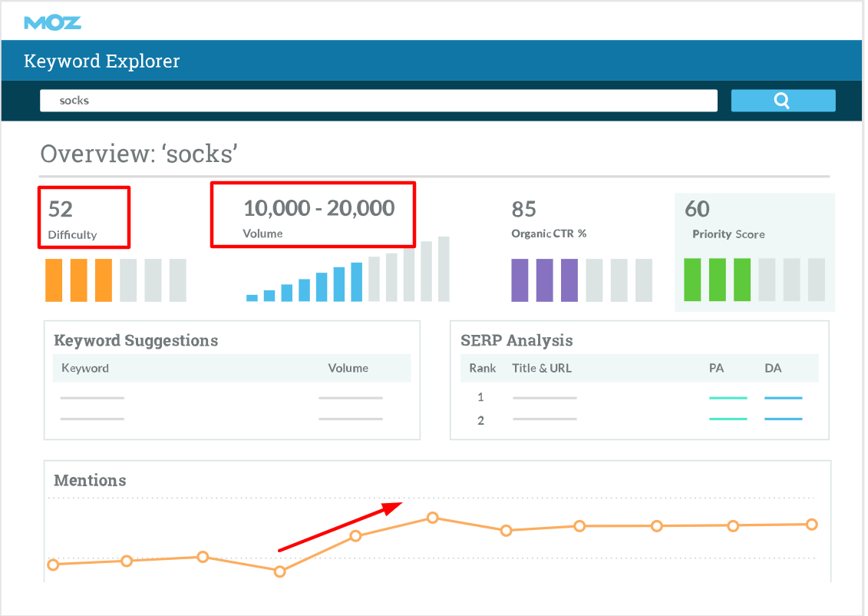Click the 'Organic CTR %' label
Image resolution: width=868 pixels, height=616 pixels.
click(549, 233)
